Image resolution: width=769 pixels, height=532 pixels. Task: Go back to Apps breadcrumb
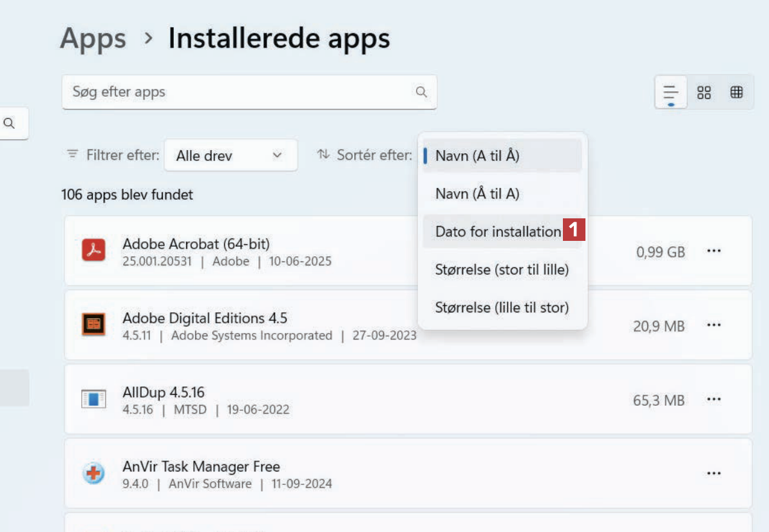coord(93,39)
